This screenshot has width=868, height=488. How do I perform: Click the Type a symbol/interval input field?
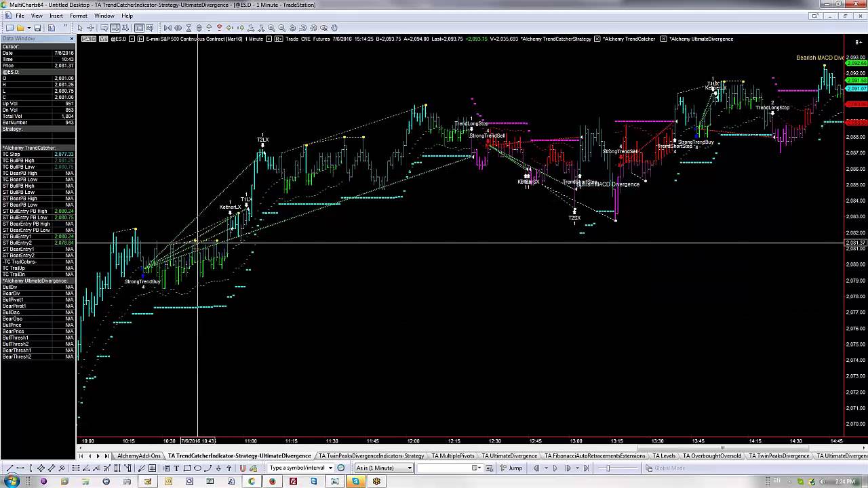[297, 468]
